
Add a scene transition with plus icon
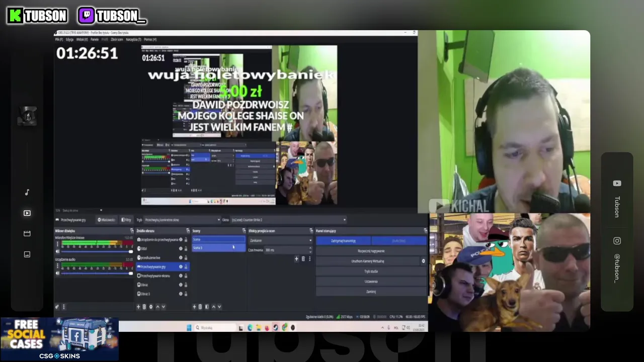296,259
